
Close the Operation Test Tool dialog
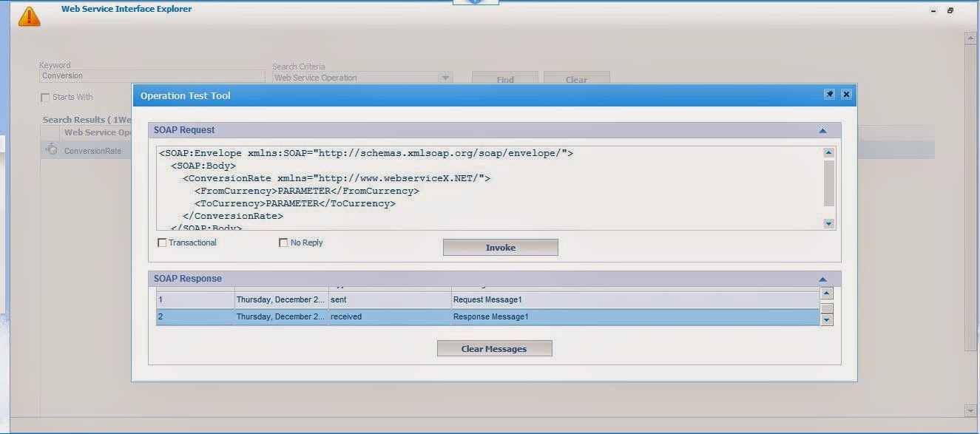[846, 95]
